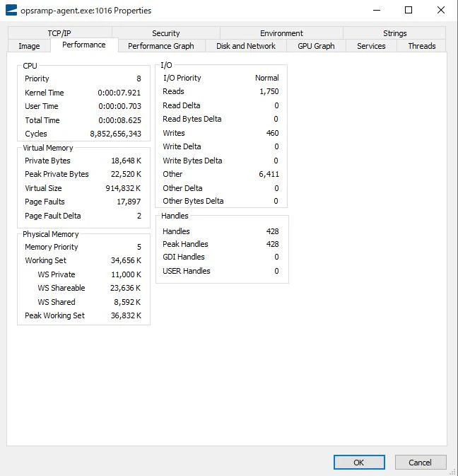Click the Page Fault Delta label
Viewport: 458px width, 476px height.
coord(53,216)
